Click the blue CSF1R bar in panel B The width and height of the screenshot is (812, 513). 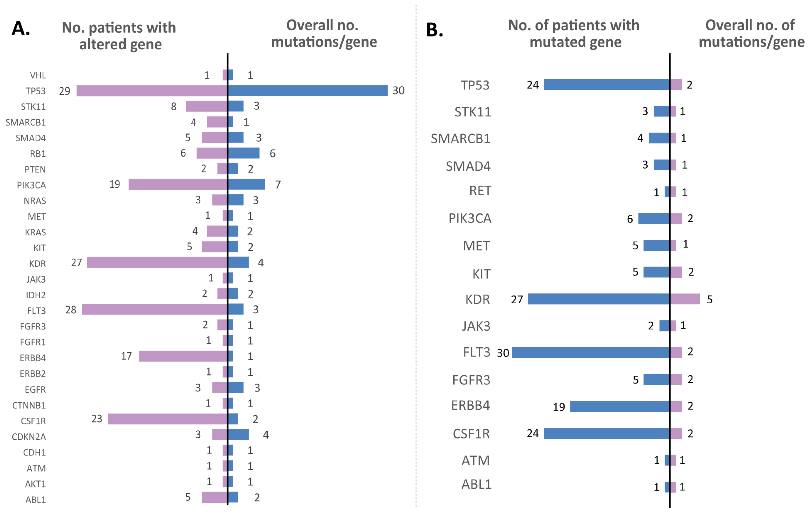tap(606, 433)
